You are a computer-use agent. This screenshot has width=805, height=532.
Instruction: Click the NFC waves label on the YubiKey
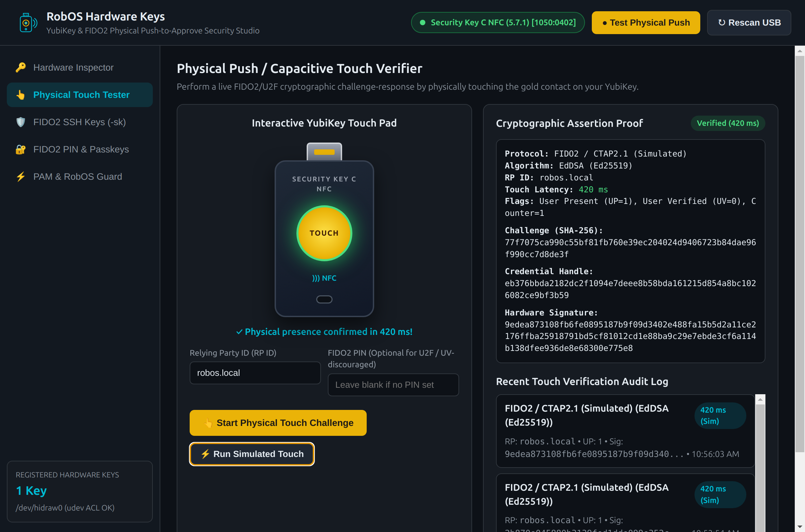click(x=324, y=278)
